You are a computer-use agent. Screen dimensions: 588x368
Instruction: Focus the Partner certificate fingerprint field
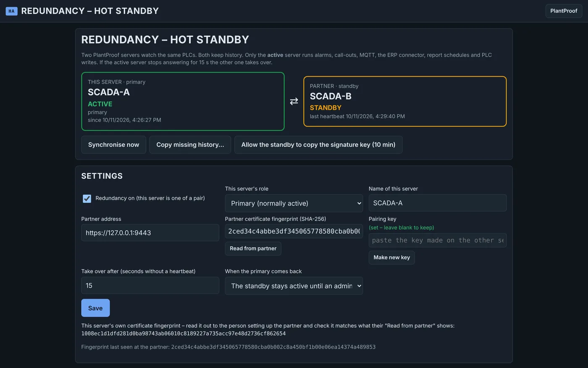294,231
